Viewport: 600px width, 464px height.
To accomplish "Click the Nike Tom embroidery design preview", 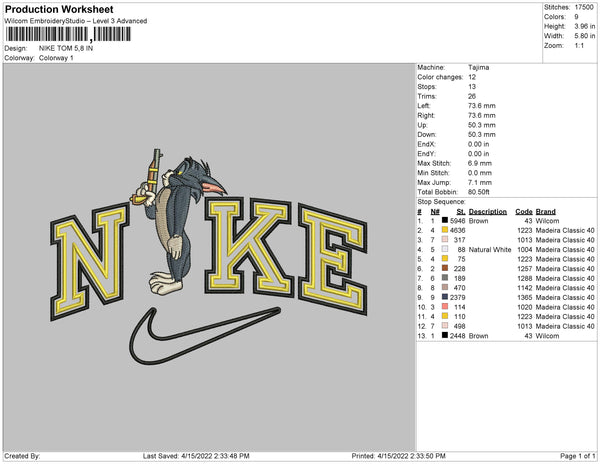I will point(209,256).
